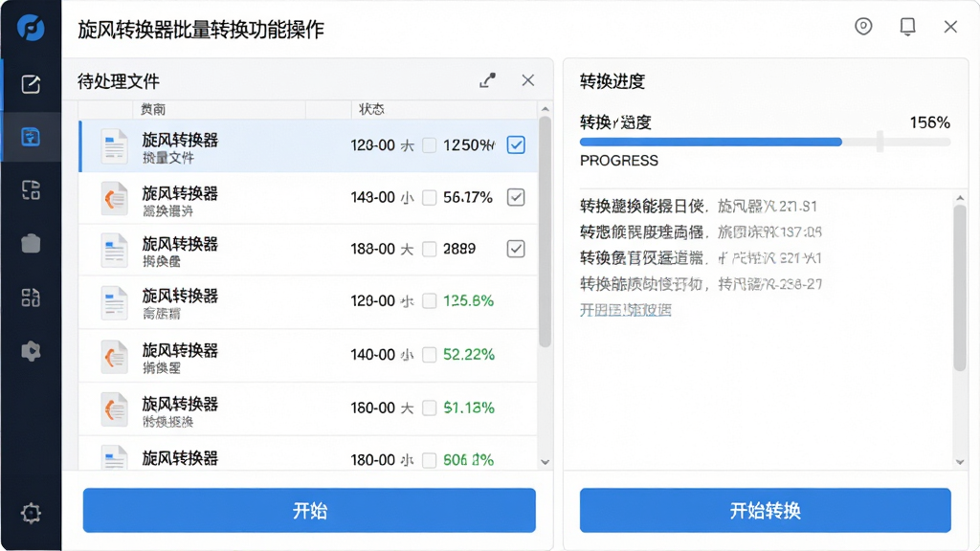Open the split-layout sidebar icon
Viewport: 980px width, 551px height.
31,190
